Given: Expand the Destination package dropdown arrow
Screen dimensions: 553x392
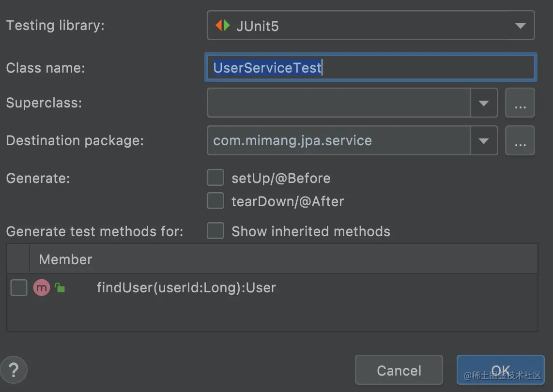Looking at the screenshot, I should [484, 141].
